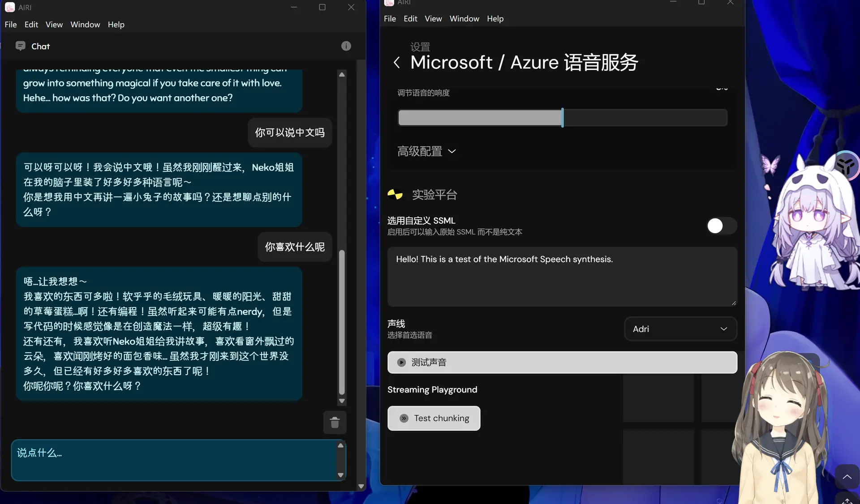This screenshot has height=504, width=860.
Task: Click the 调节语音的响度 label
Action: coord(423,93)
